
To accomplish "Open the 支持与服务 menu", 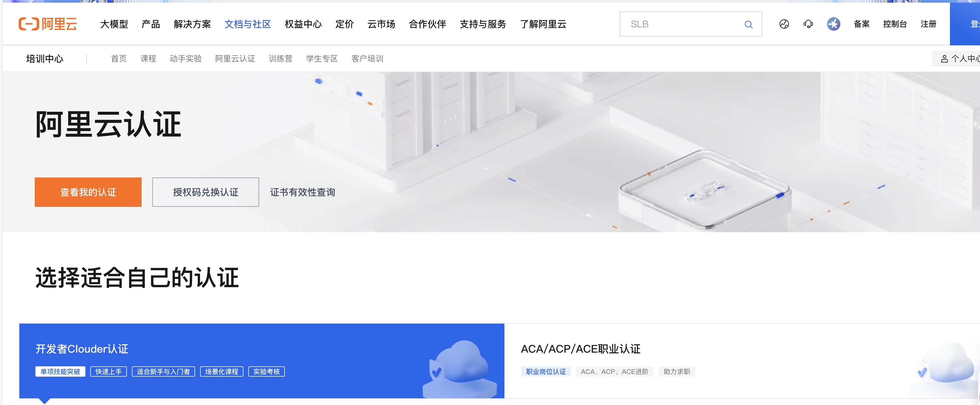I will click(483, 24).
